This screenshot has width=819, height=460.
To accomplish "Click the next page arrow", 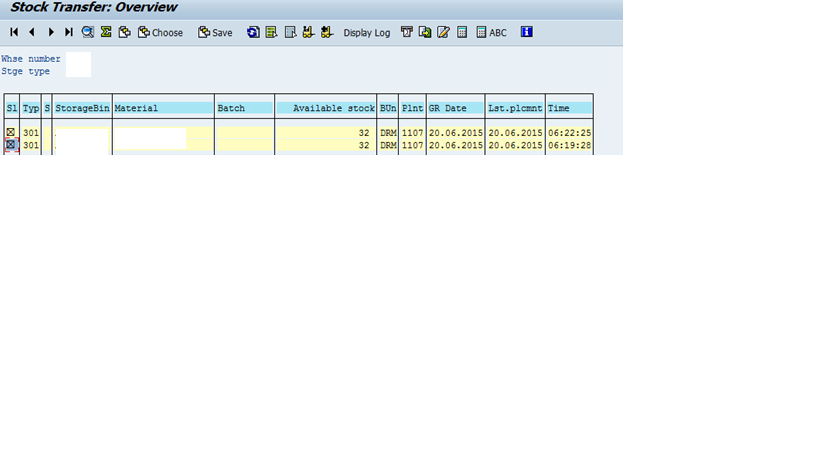I will 51,33.
